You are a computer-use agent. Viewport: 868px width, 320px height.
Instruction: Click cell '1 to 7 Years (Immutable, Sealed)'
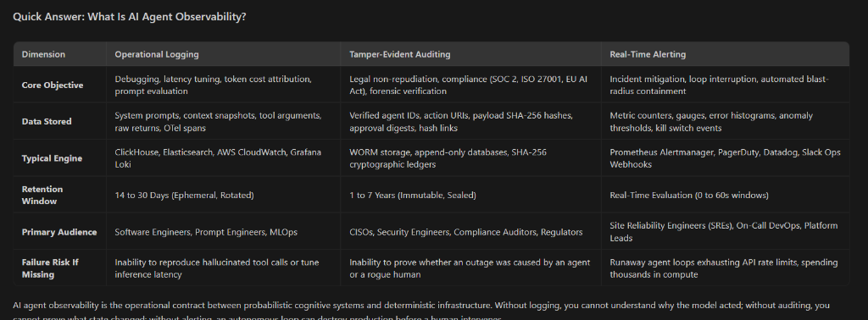click(470, 195)
